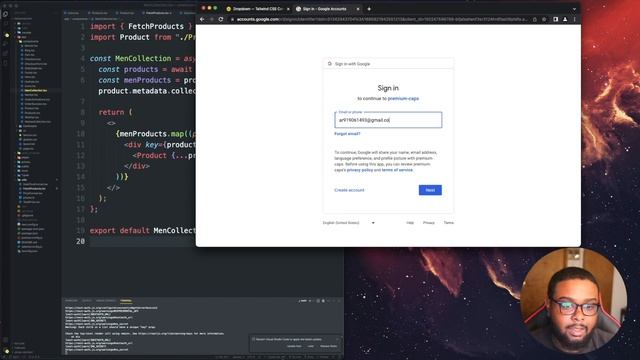Click Later in VS Code notification

click(x=311, y=346)
